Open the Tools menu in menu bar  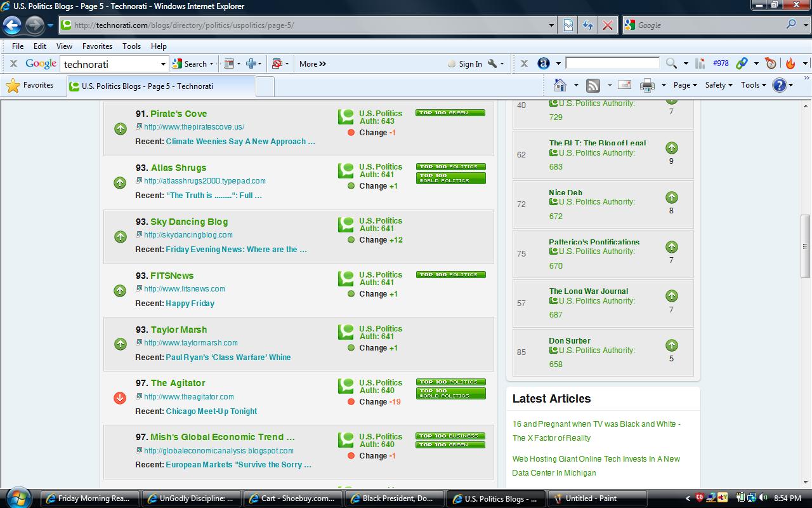coord(131,46)
